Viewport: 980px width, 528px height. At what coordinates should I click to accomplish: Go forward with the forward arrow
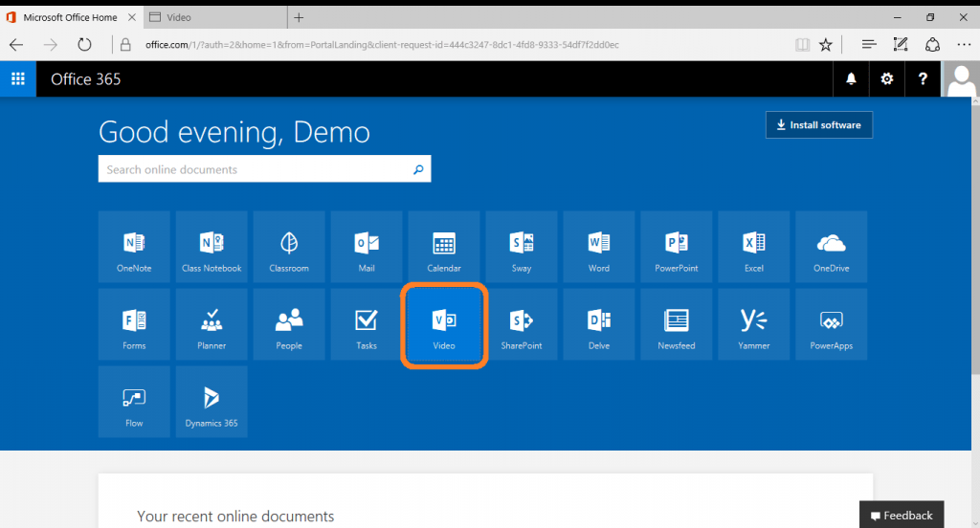[x=51, y=44]
